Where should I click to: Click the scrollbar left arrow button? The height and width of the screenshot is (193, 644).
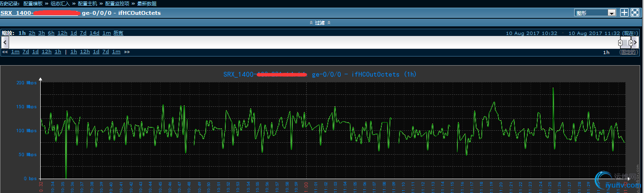[x=5, y=43]
